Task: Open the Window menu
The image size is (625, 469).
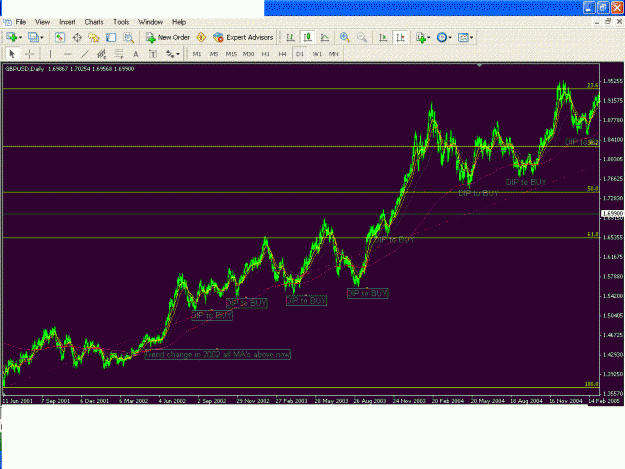Action: [150, 22]
